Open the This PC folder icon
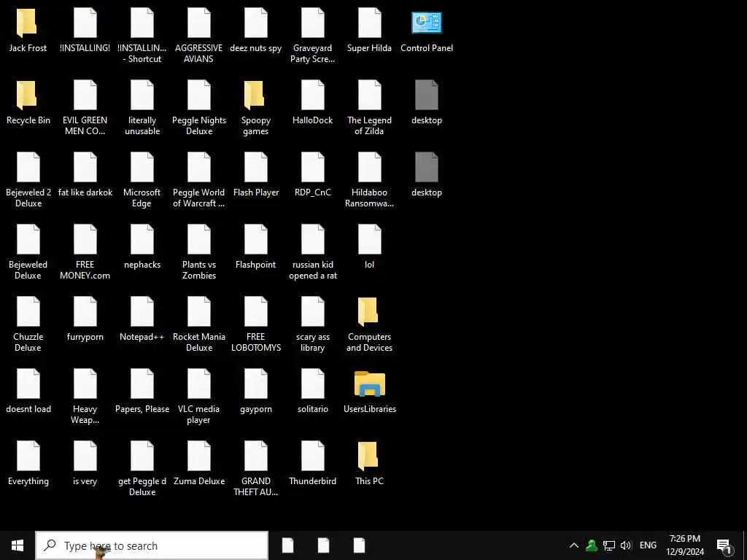This screenshot has height=560, width=747. click(368, 456)
